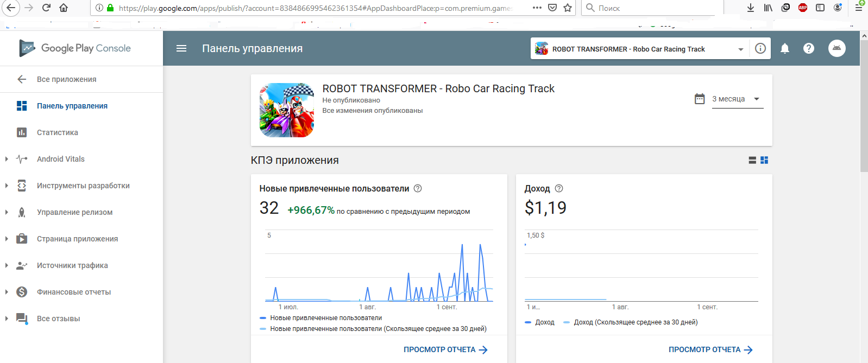Toggle the navigation hamburger menu in header
The height and width of the screenshot is (363, 868).
pyautogui.click(x=181, y=48)
